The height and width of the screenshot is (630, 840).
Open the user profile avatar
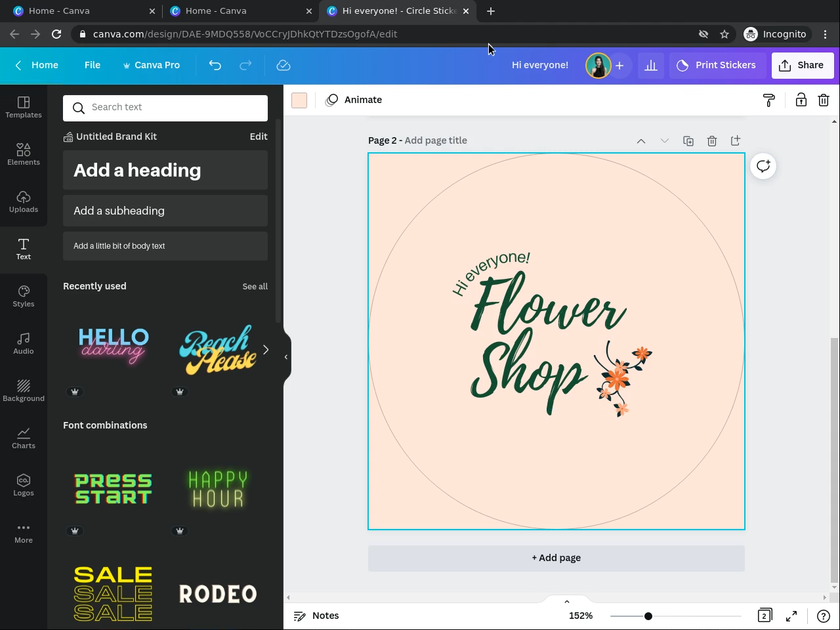598,65
